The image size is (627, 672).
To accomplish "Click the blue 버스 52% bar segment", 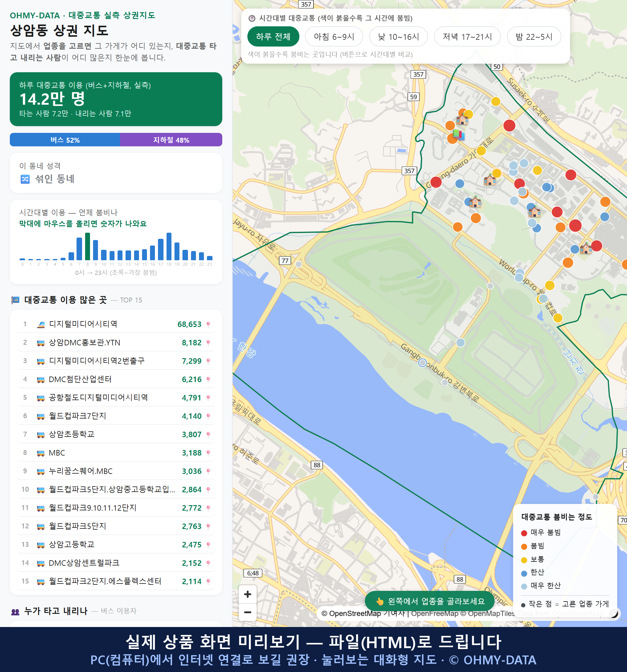I will point(65,140).
